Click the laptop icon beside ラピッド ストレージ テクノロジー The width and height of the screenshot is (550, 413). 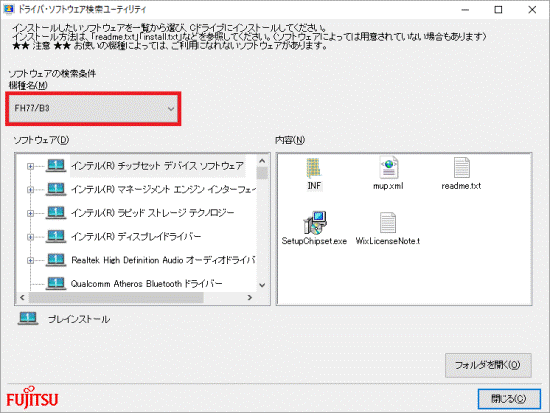tap(56, 212)
